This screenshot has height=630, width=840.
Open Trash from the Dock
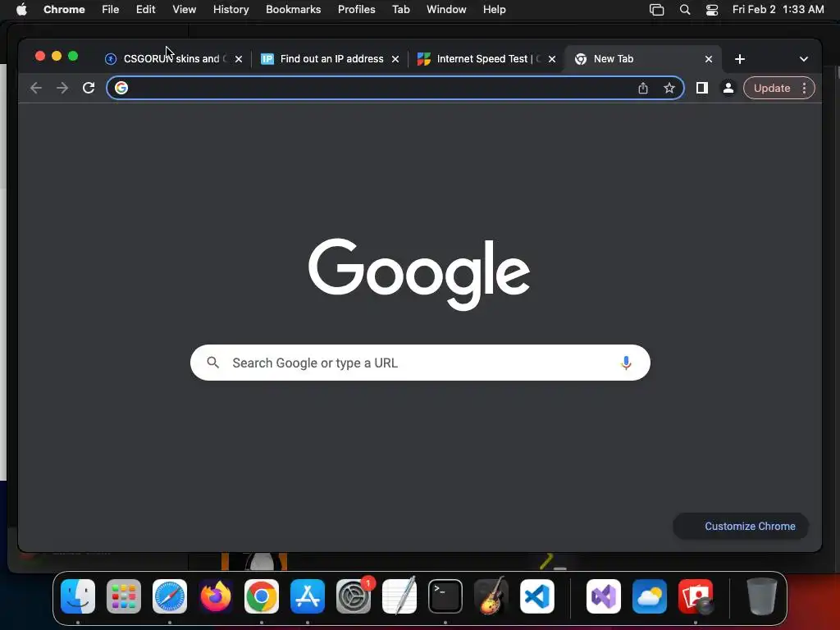click(762, 596)
